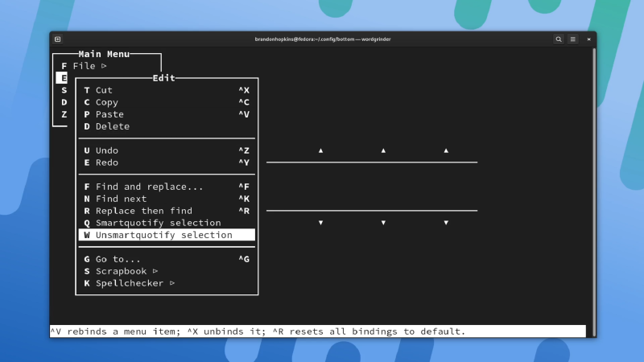Choose Copy in the Edit menu
644x362 pixels.
point(106,102)
